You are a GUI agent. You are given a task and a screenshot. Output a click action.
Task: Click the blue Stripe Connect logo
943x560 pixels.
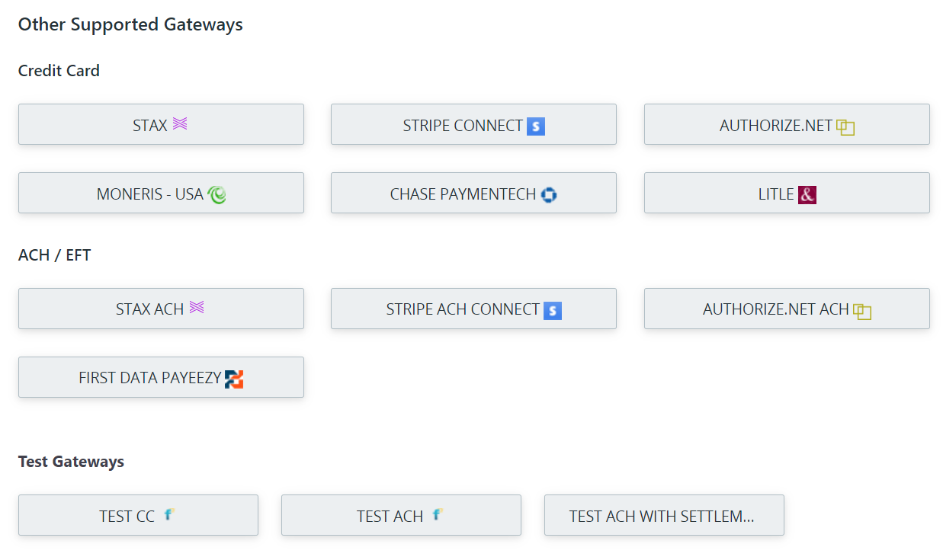536,126
